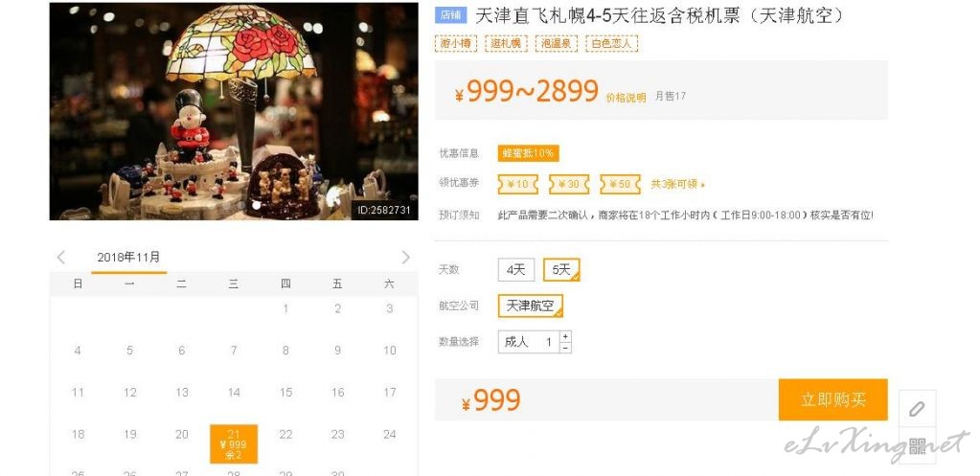
Task: Expand the 共3张可领 coupon list
Action: click(678, 184)
